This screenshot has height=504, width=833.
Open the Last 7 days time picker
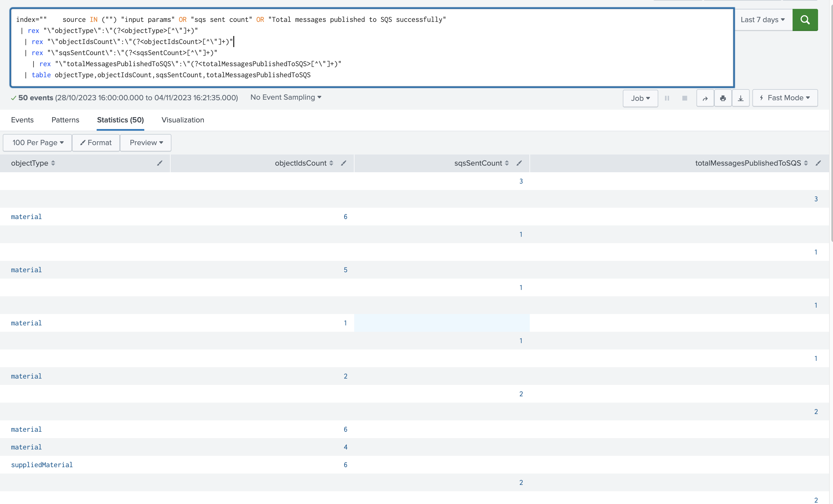coord(763,20)
